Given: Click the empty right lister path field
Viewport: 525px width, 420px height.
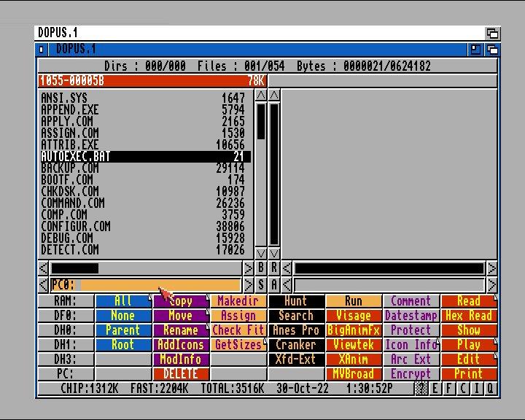Looking at the screenshot, I should point(389,285).
